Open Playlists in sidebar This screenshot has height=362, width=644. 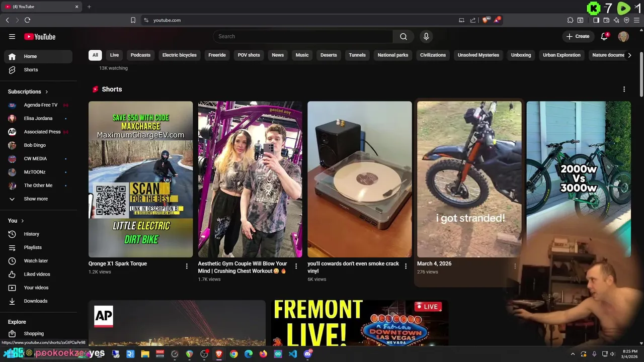point(38,247)
